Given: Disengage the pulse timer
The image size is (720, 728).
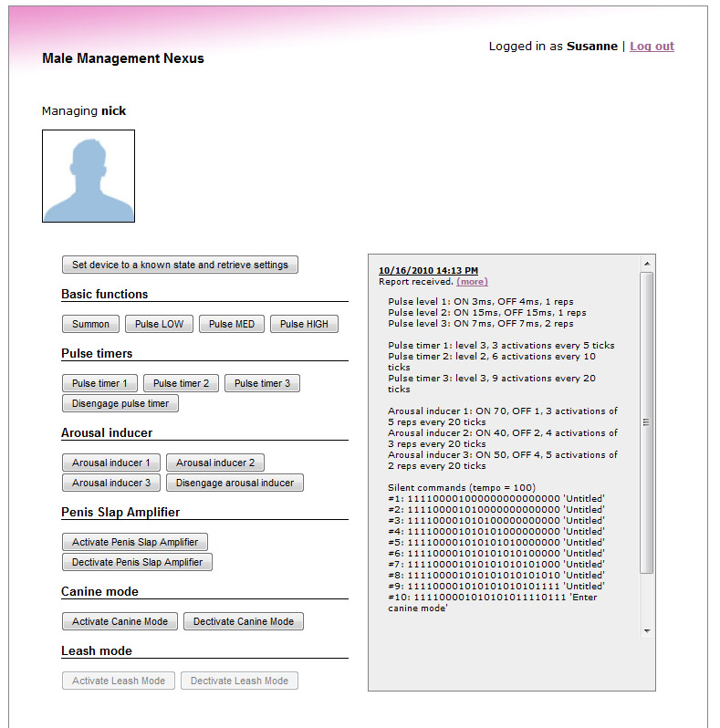Looking at the screenshot, I should point(120,403).
